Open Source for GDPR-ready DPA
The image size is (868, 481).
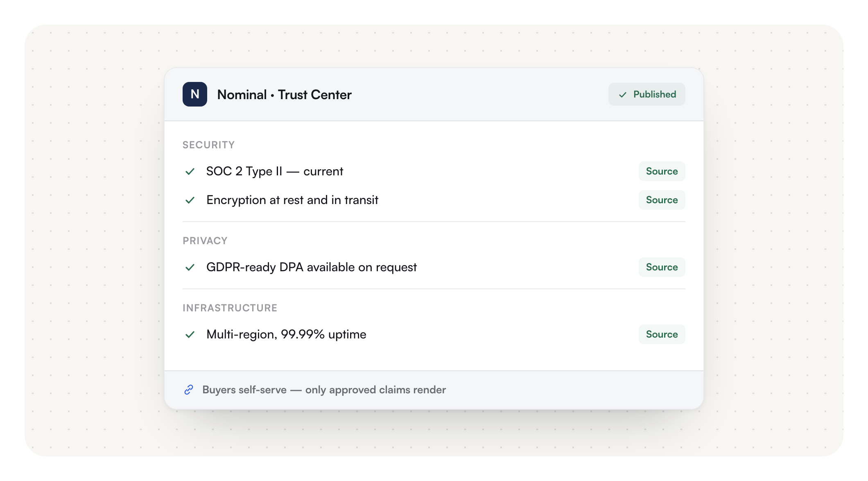[662, 267]
